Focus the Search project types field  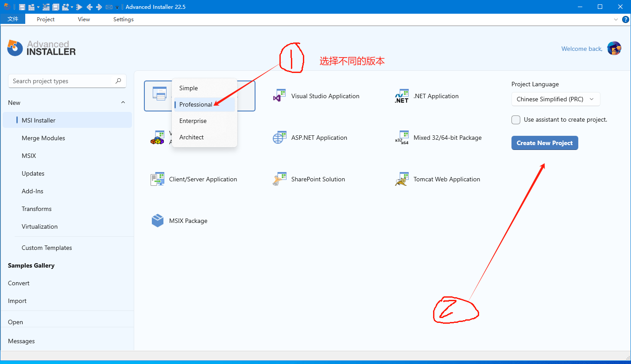(67, 81)
